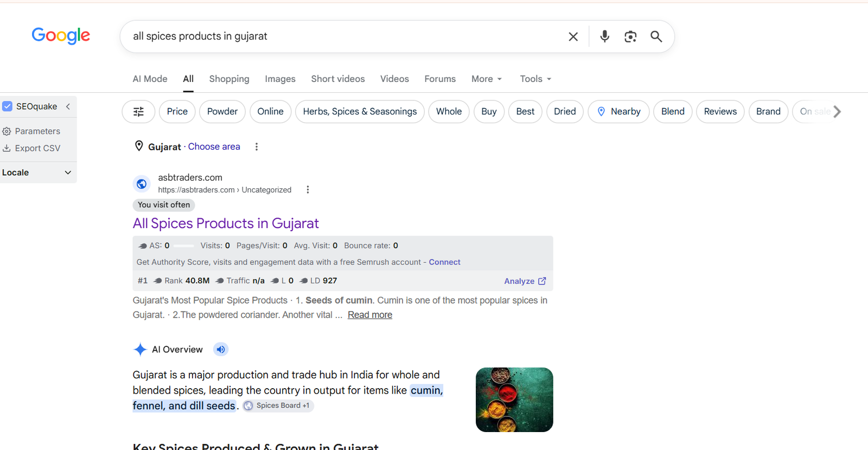Open asbtraders result three-dot menu
This screenshot has width=868, height=450.
tap(308, 189)
